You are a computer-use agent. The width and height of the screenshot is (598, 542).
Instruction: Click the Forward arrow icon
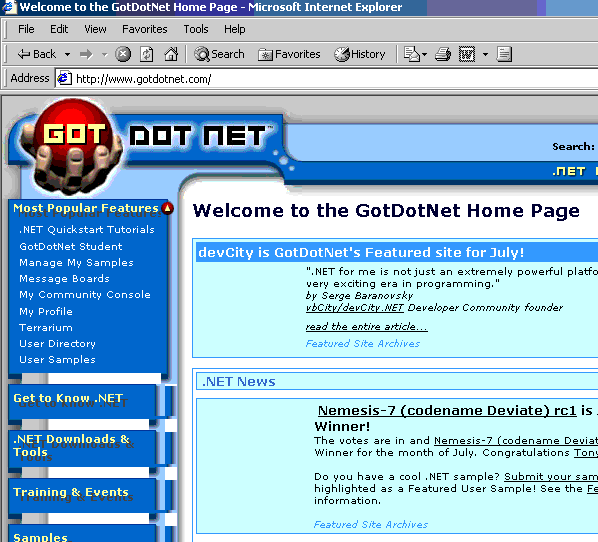(86, 54)
